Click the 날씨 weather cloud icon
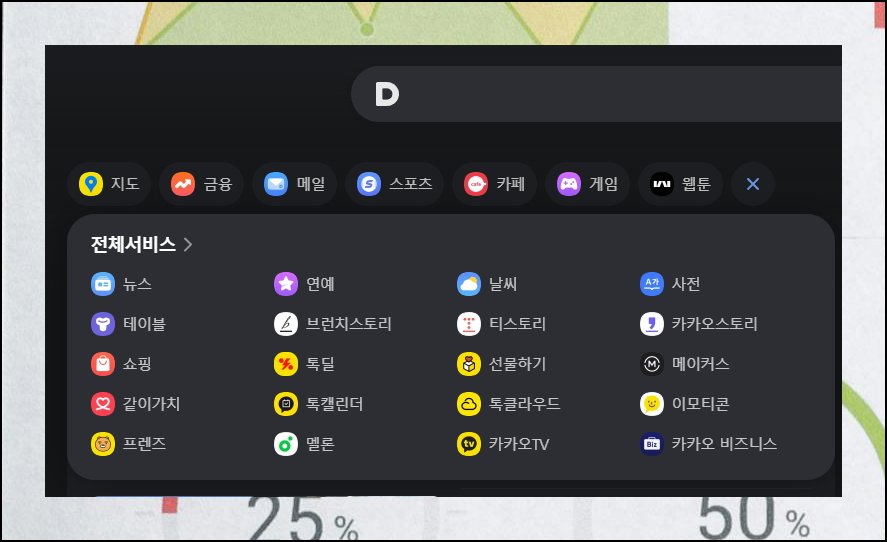 [x=469, y=284]
